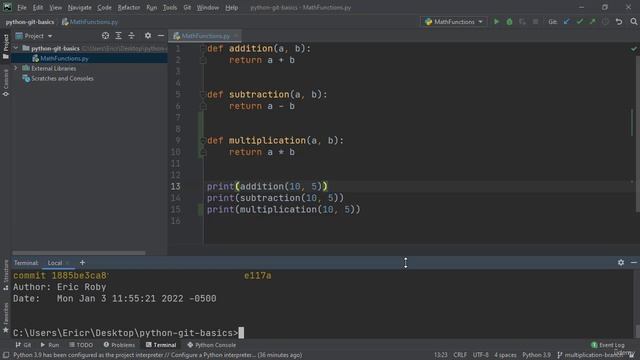
Task: Fold the multiplication function at line 9
Action: coord(203,141)
